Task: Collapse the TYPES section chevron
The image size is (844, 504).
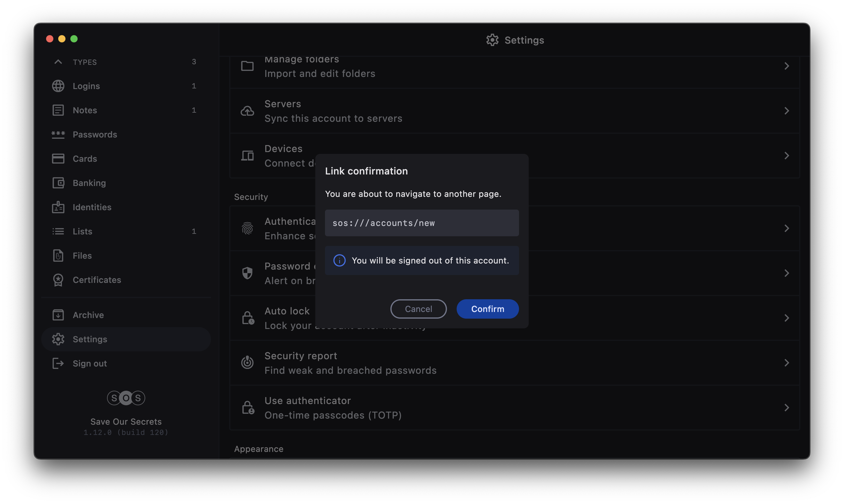Action: click(x=58, y=62)
